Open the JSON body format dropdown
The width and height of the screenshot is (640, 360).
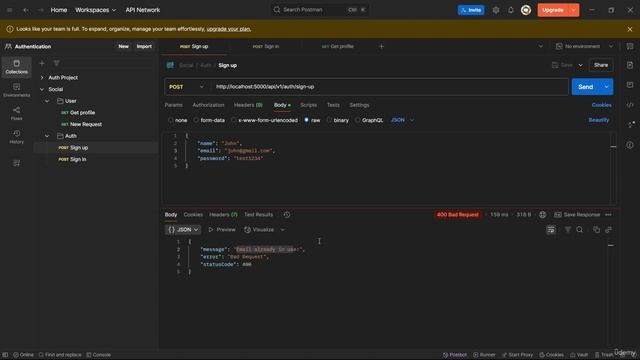402,120
